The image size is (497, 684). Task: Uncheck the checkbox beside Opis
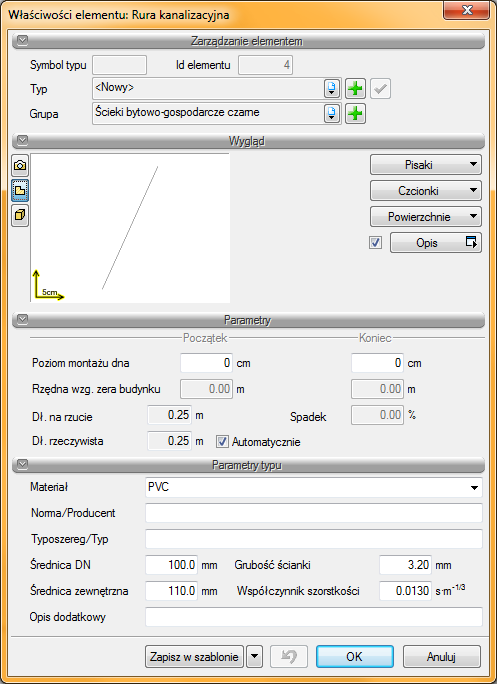click(x=375, y=243)
